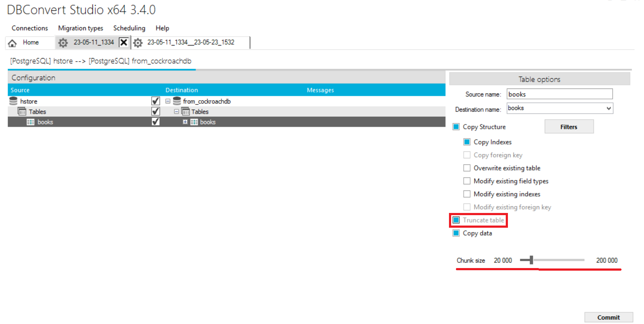Click the Chunk size slider handle
This screenshot has width=644, height=324.
click(531, 260)
